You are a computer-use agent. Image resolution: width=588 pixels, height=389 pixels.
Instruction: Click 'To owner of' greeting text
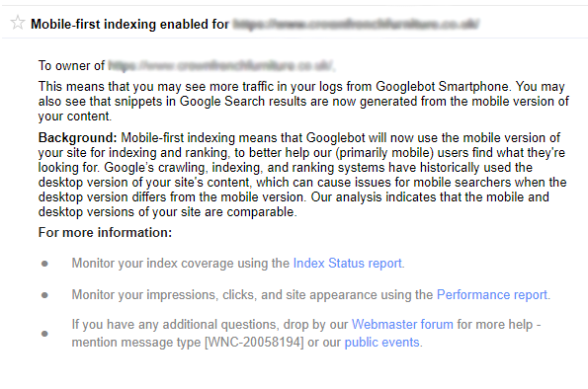[71, 65]
